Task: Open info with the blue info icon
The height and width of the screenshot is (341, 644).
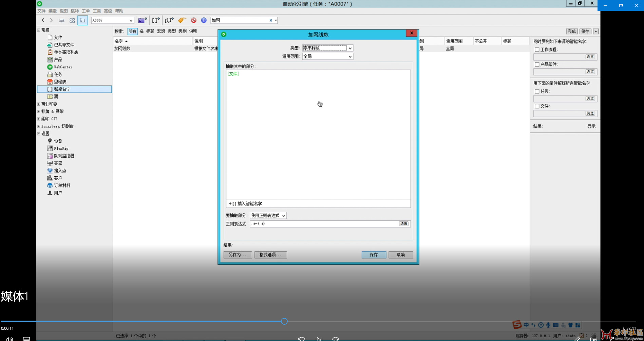Action: click(x=204, y=20)
